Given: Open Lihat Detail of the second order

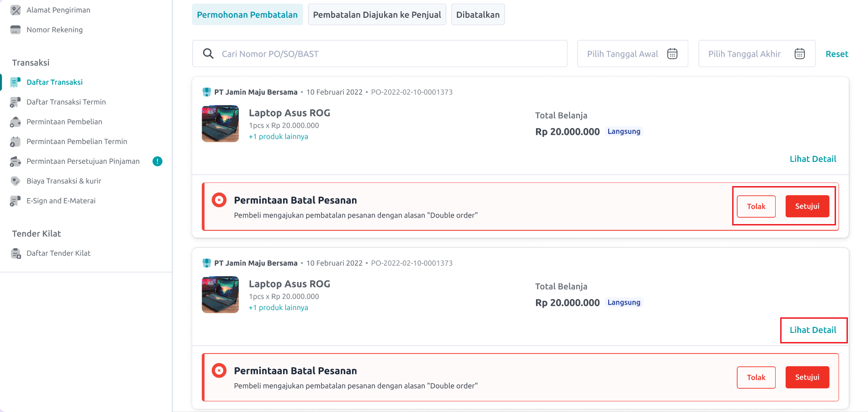Looking at the screenshot, I should [x=813, y=330].
